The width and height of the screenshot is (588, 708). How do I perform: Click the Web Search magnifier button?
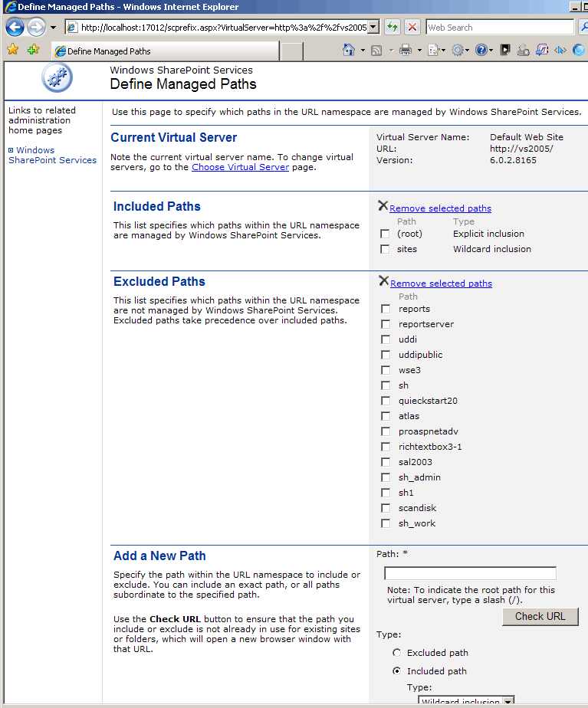pyautogui.click(x=583, y=27)
